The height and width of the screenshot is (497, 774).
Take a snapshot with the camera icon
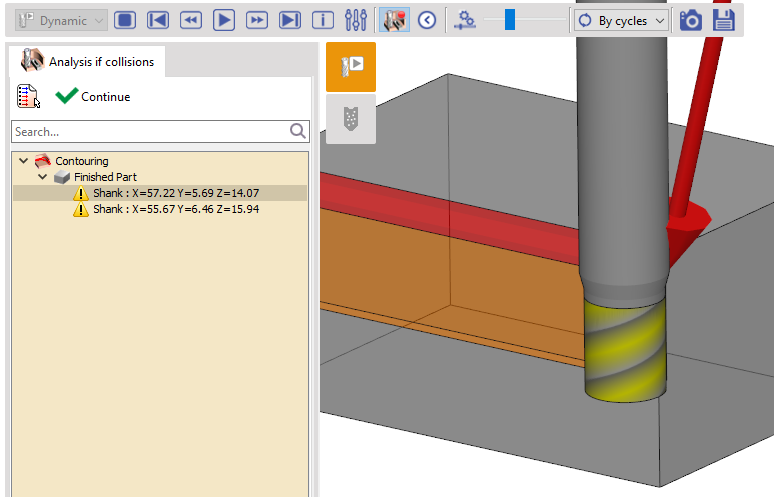pyautogui.click(x=690, y=20)
